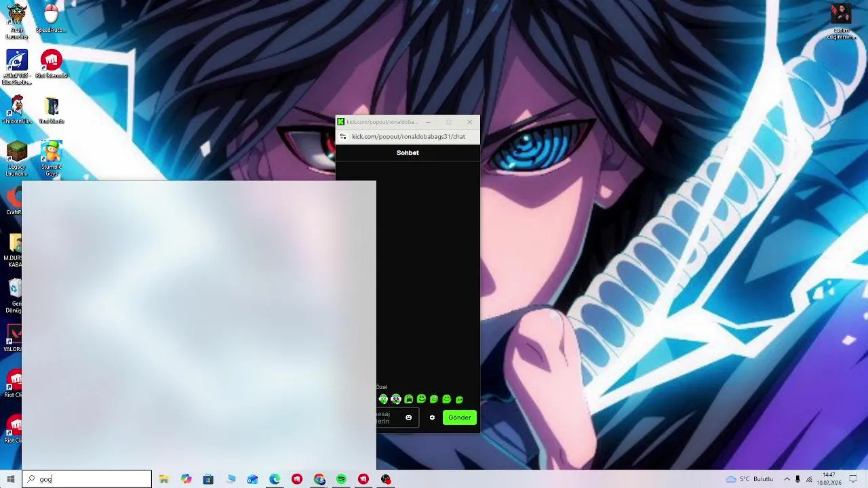Launch Copilot from the taskbar

tap(186, 479)
